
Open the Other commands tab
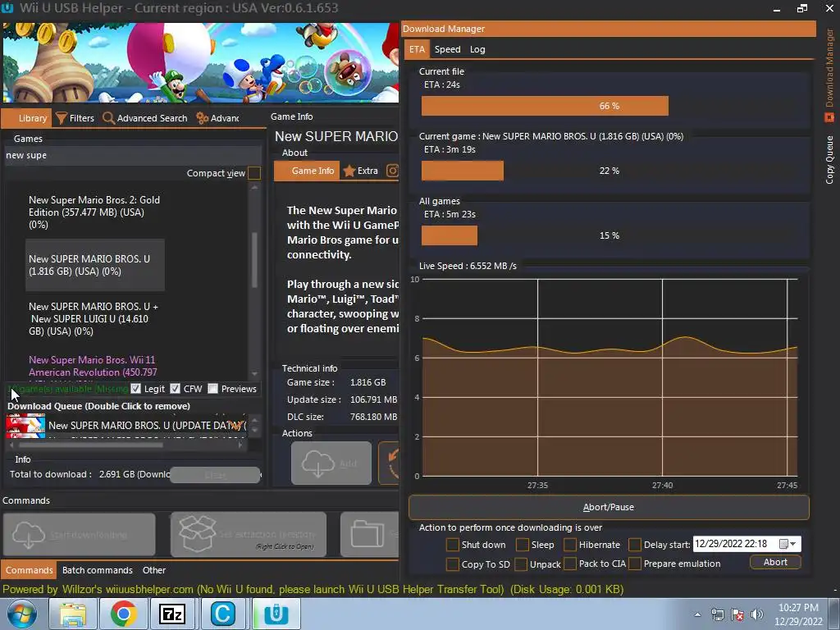click(x=153, y=570)
